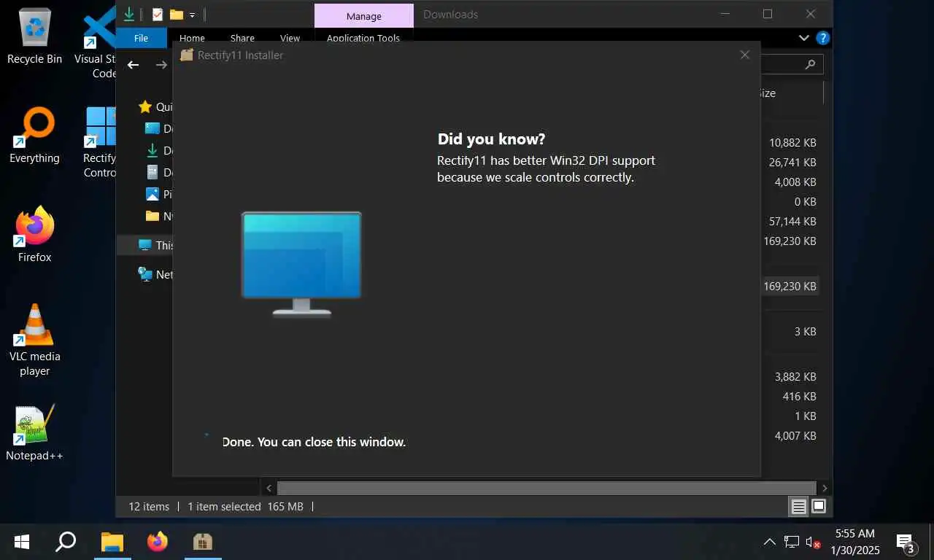
Task: Open Firefox from the taskbar
Action: click(157, 542)
